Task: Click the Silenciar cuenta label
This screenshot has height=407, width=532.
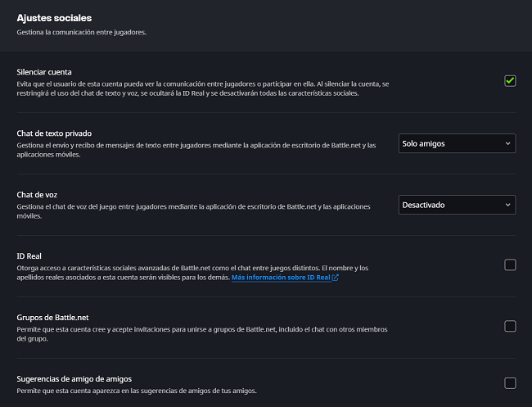Action: click(48, 72)
